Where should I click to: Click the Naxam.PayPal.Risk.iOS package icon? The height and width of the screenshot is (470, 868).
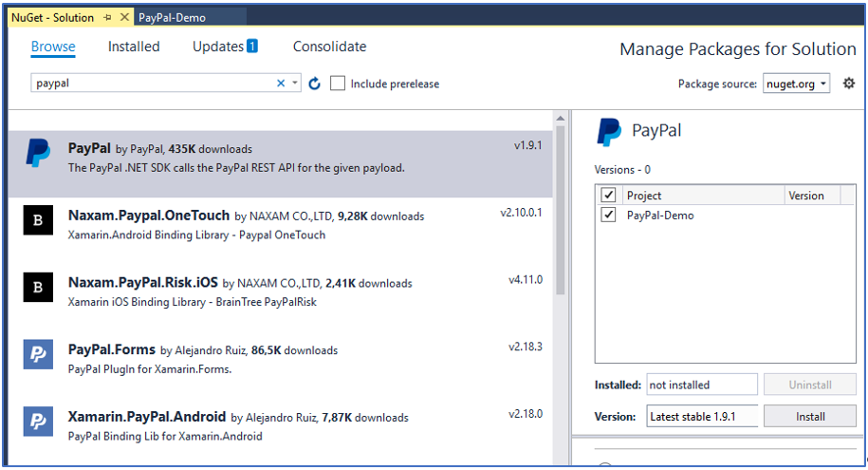coord(38,287)
